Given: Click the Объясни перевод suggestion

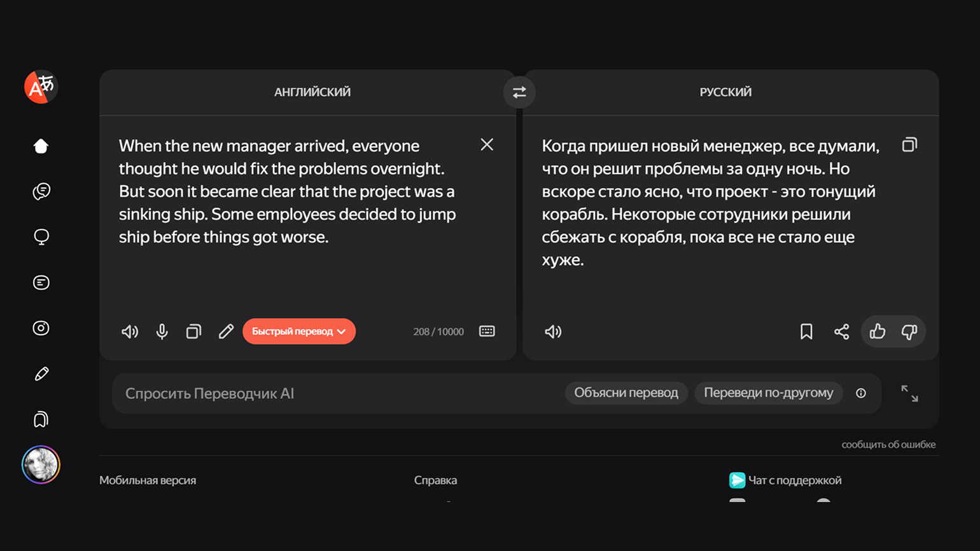Looking at the screenshot, I should point(626,393).
